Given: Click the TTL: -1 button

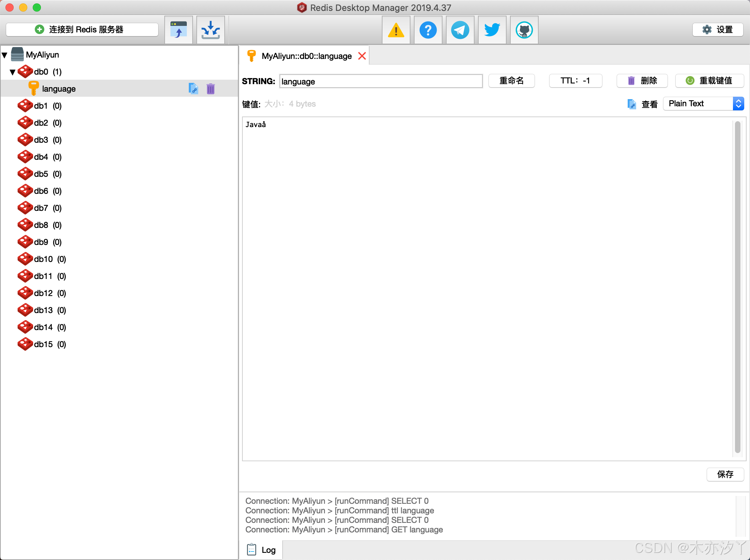Looking at the screenshot, I should (x=575, y=81).
